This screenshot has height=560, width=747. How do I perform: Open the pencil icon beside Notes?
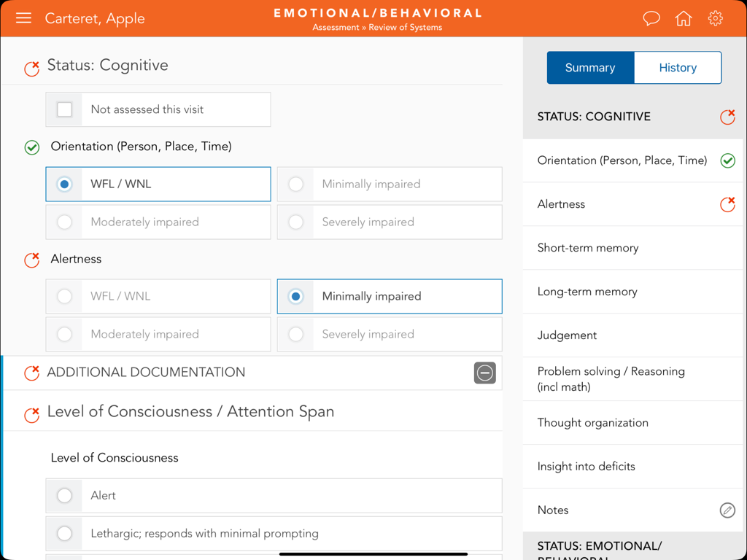(x=727, y=510)
